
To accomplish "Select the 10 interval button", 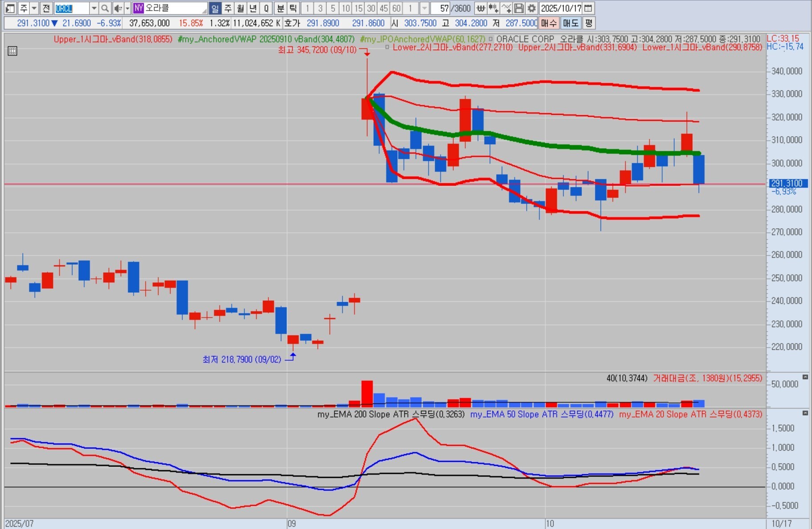I will 346,8.
